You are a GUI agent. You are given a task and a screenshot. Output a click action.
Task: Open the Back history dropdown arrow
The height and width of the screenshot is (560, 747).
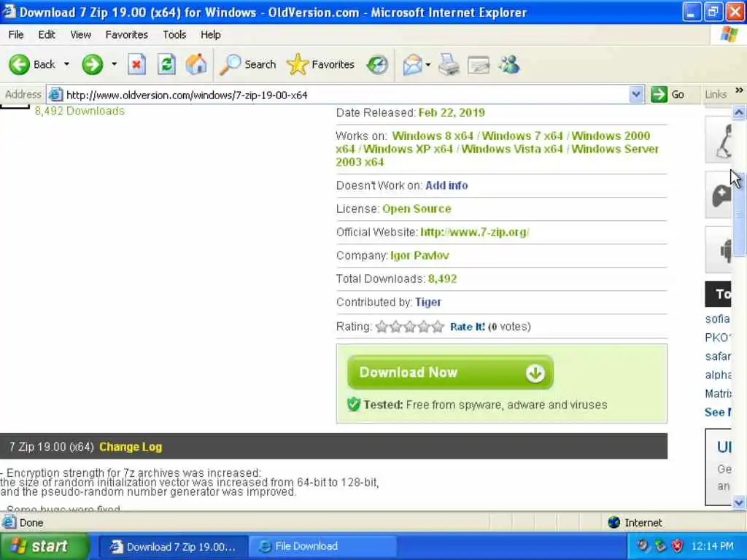[66, 64]
